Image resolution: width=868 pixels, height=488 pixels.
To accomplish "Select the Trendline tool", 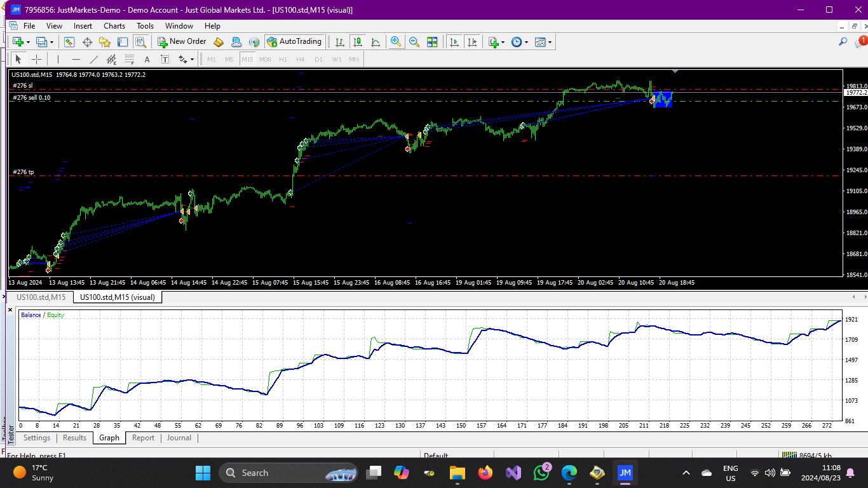I will pyautogui.click(x=94, y=59).
